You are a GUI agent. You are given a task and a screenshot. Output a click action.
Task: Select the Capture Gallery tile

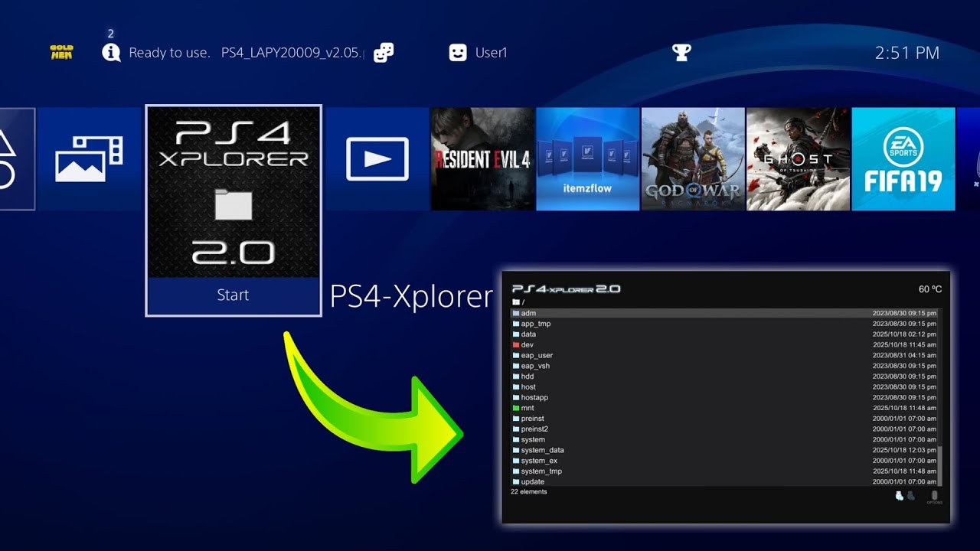point(89,159)
